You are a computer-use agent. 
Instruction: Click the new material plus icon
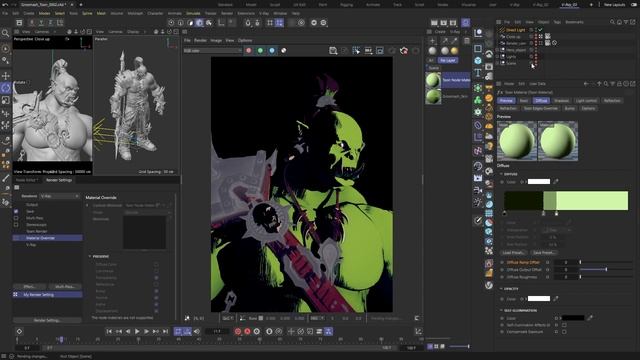(x=432, y=40)
